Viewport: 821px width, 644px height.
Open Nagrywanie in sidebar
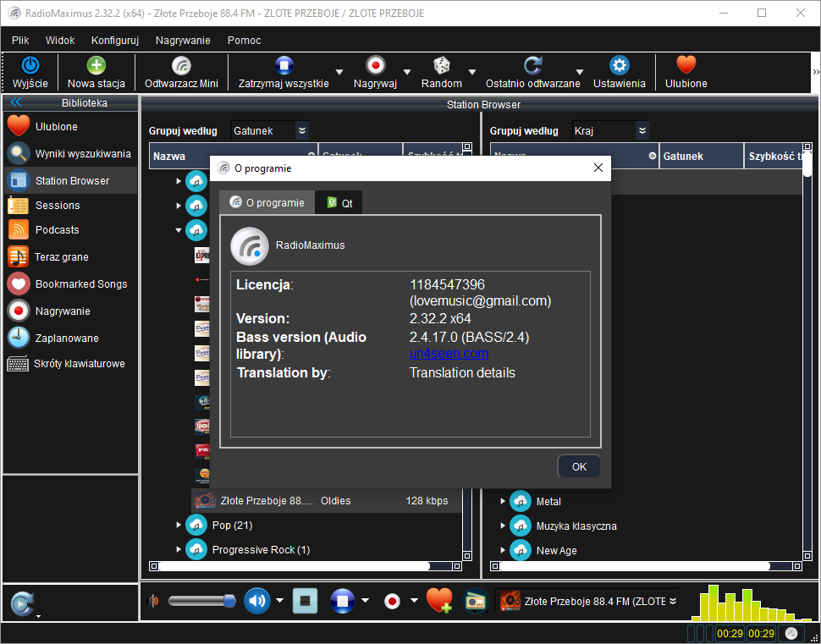(70, 311)
